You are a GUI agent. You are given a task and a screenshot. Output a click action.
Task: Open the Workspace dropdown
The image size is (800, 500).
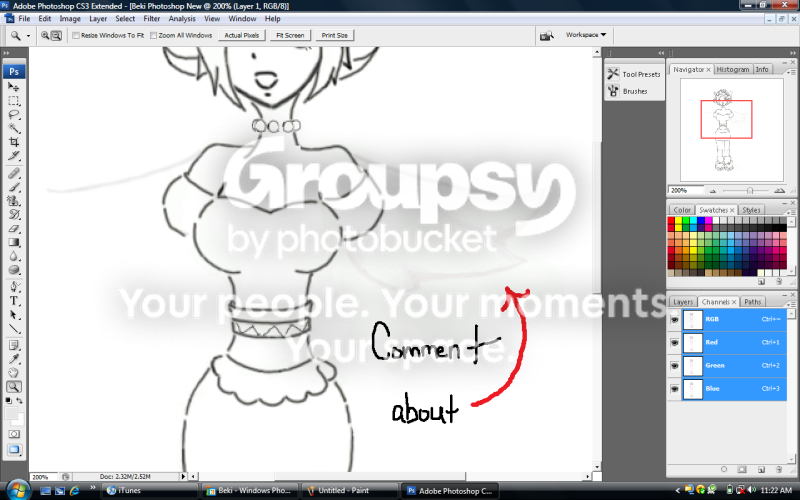pyautogui.click(x=586, y=35)
